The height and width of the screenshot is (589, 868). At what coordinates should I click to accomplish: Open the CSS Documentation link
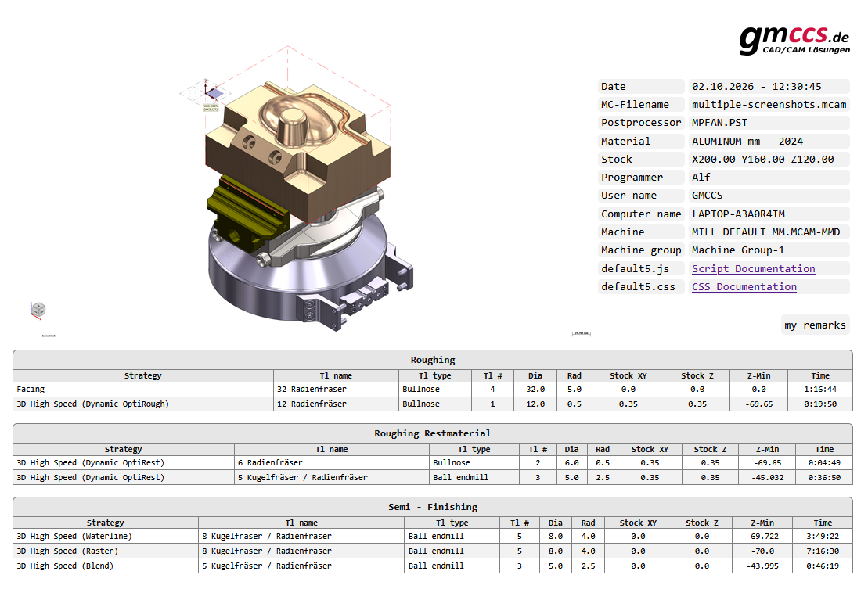coord(744,287)
